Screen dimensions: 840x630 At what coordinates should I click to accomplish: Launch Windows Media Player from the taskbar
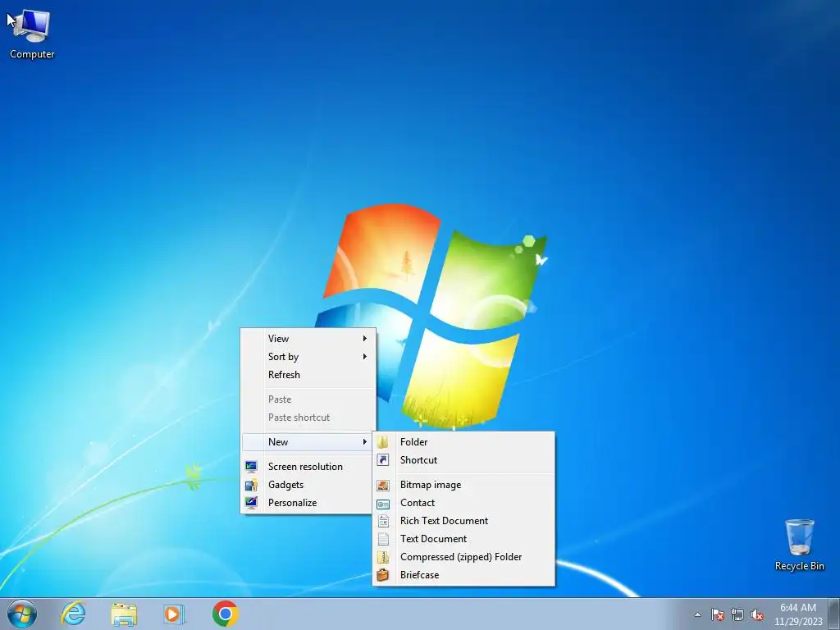pos(174,614)
